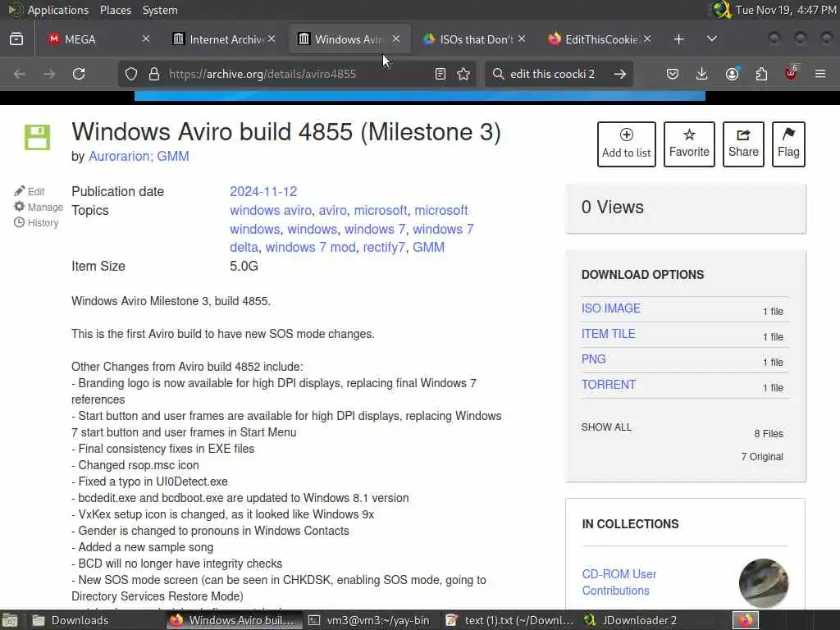Screen dimensions: 840x630
Task: Click the Firefox icon in taskbar tray
Action: point(746,620)
